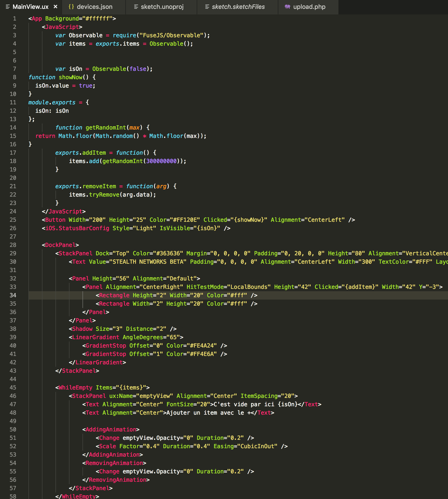Click line number 1 in the gutter
This screenshot has width=448, height=499.
14,19
